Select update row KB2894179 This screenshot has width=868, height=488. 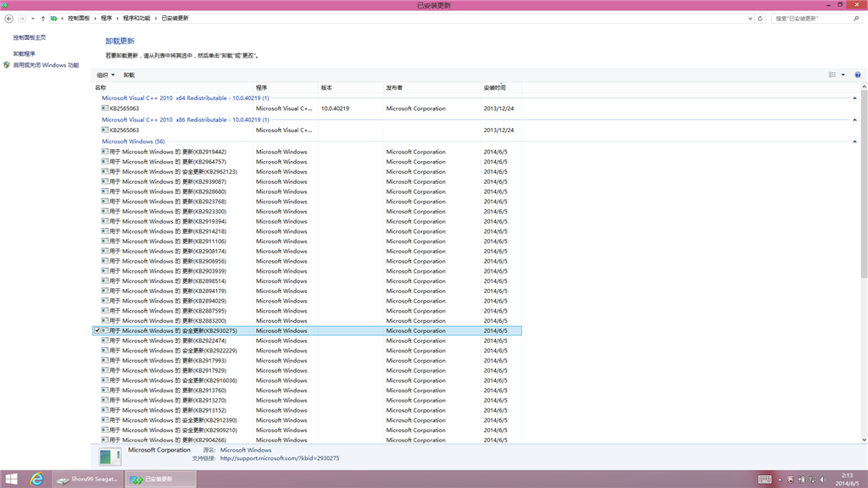click(x=307, y=291)
